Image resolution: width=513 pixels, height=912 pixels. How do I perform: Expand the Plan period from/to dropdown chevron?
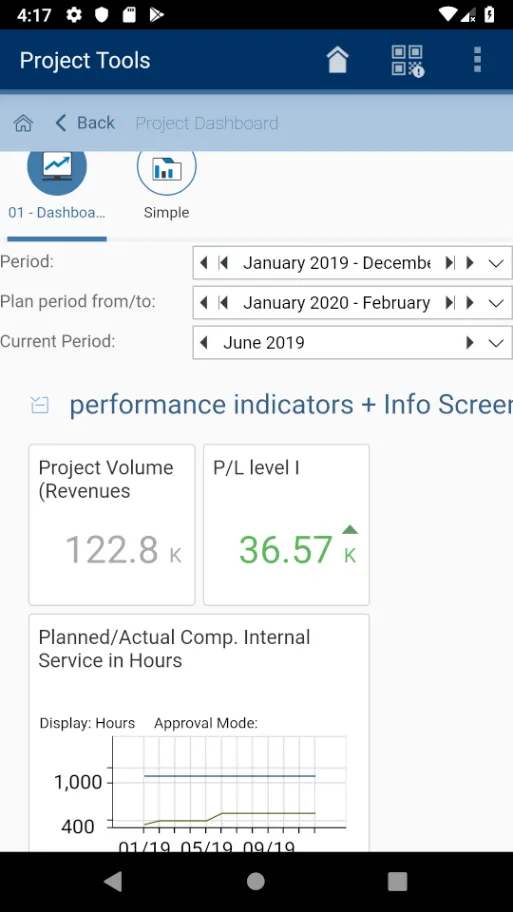(496, 303)
